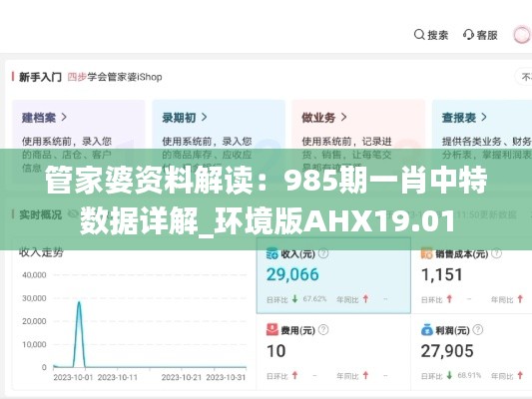Click the green down arrow in 收入 card
Image resolution: width=532 pixels, height=399 pixels.
[x=294, y=298]
